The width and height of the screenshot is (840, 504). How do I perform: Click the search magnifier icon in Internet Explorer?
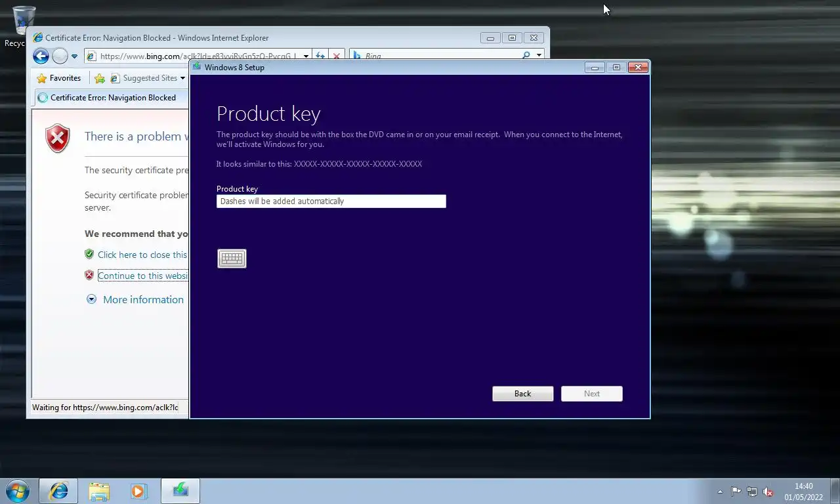[526, 56]
